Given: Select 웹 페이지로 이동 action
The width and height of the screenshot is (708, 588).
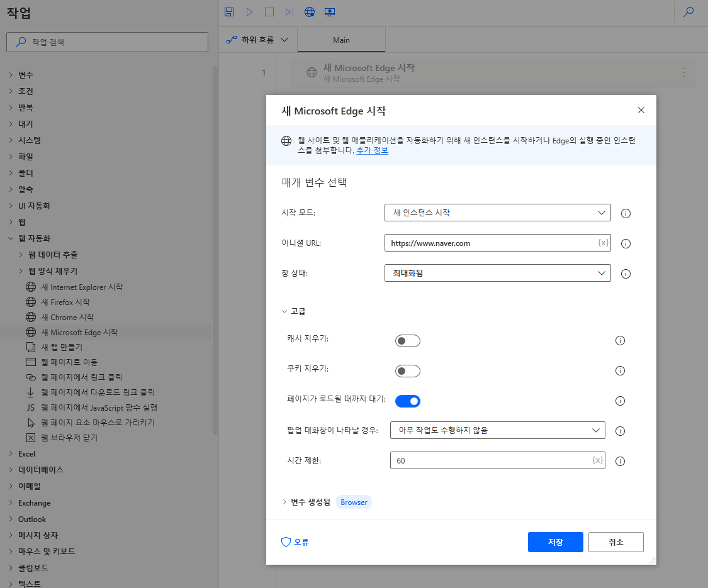Looking at the screenshot, I should coord(69,362).
